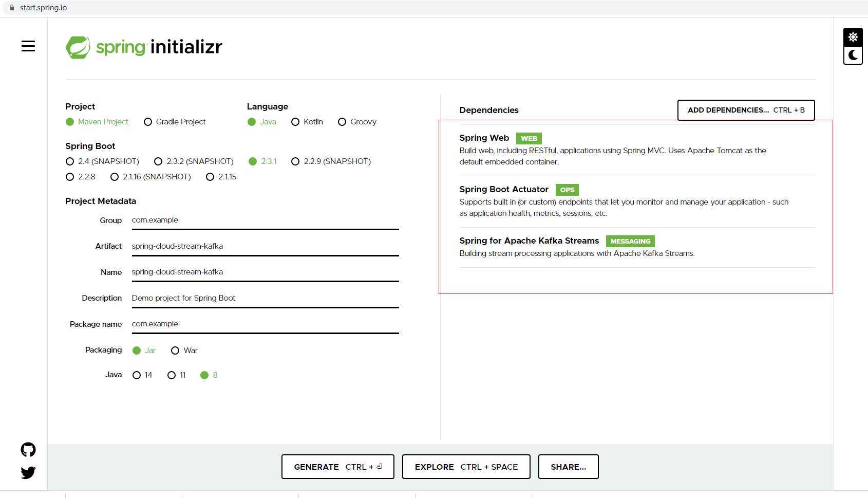The image size is (868, 498).
Task: Click the Description input field
Action: click(x=265, y=299)
